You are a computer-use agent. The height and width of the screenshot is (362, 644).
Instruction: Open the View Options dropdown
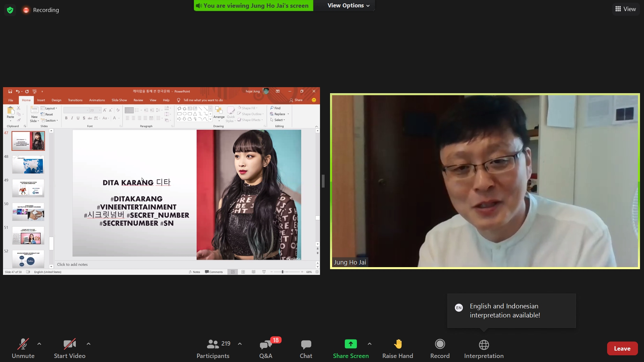[x=348, y=6]
